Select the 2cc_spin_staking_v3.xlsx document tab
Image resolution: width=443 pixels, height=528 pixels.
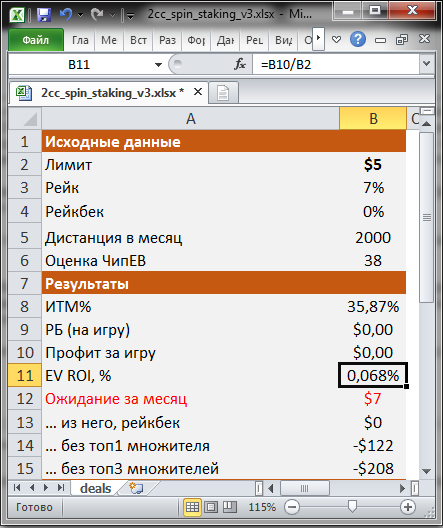[108, 92]
